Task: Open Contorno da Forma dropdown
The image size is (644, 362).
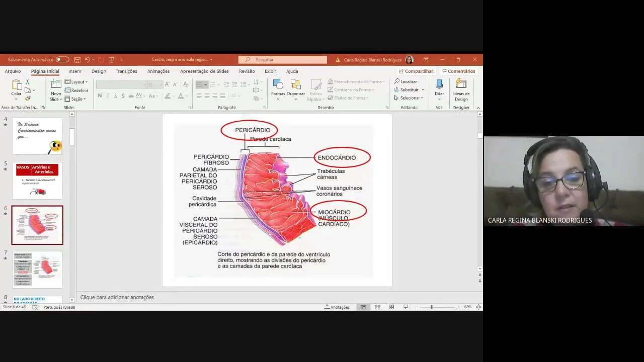Action: tap(351, 89)
